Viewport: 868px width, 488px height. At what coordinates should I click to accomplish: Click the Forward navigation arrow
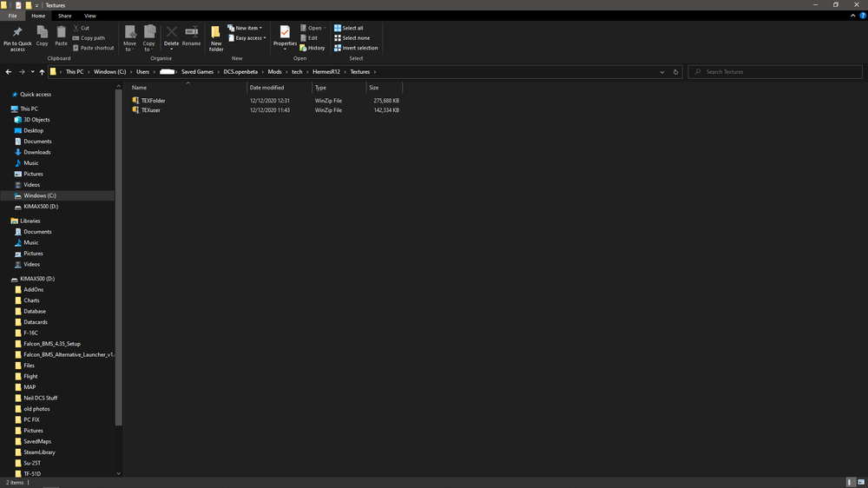pyautogui.click(x=22, y=72)
